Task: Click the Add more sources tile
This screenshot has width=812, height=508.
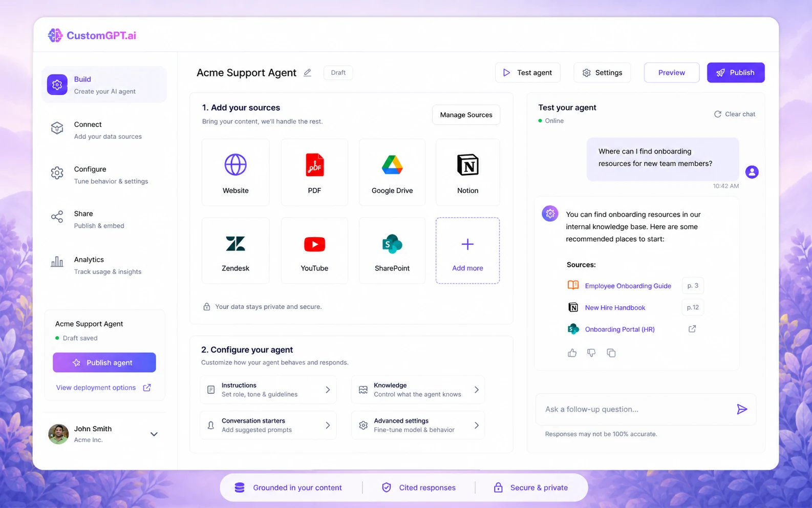Action: click(x=467, y=250)
